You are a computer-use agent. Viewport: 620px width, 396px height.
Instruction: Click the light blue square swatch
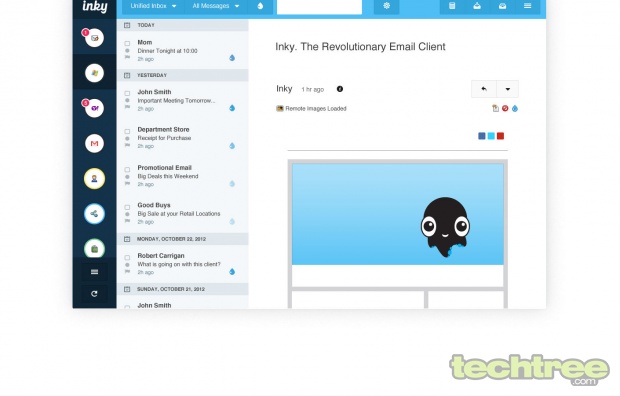[491, 136]
